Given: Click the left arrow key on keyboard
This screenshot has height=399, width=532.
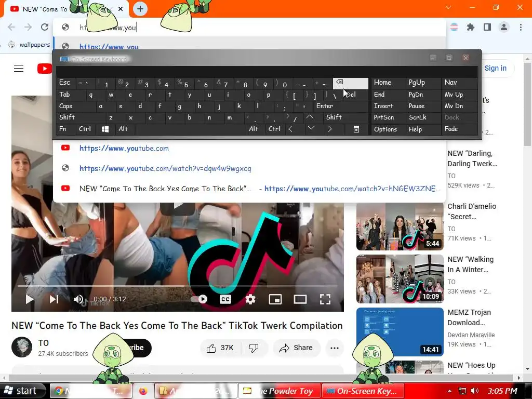Looking at the screenshot, I should [290, 129].
